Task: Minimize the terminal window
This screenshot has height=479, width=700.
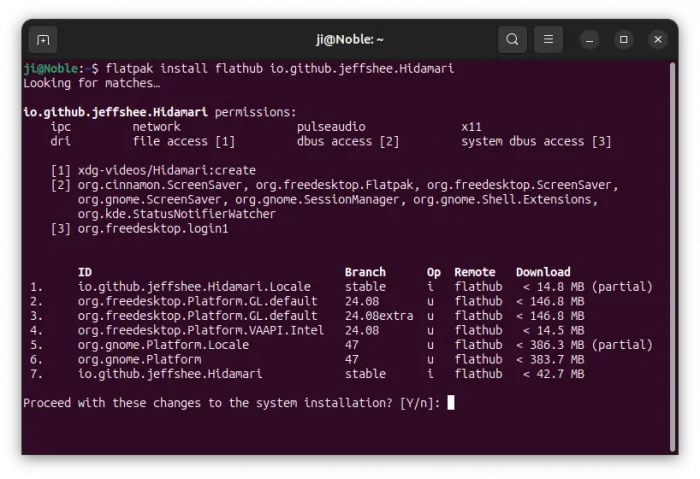Action: tap(589, 40)
